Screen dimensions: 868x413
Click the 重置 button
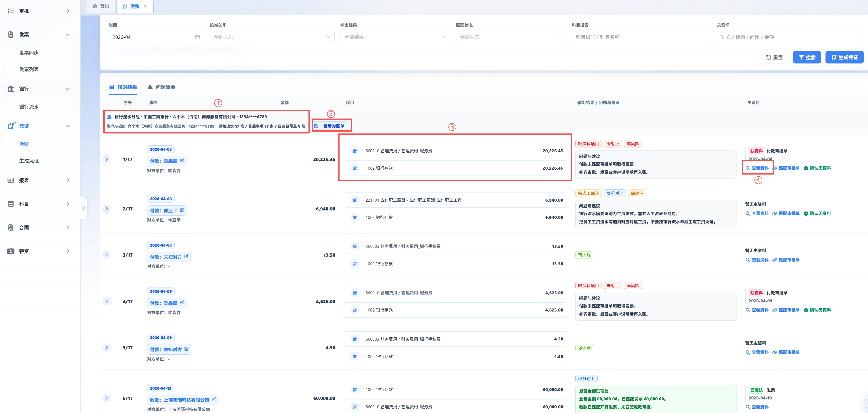[774, 57]
